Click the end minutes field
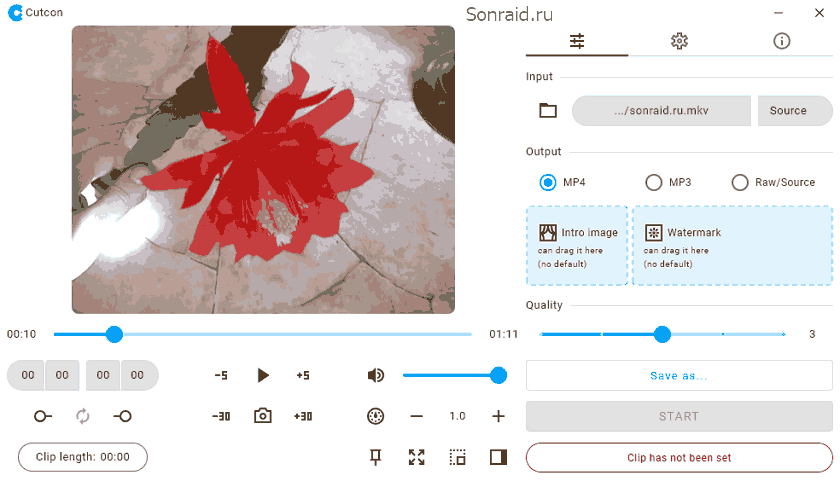 [103, 375]
